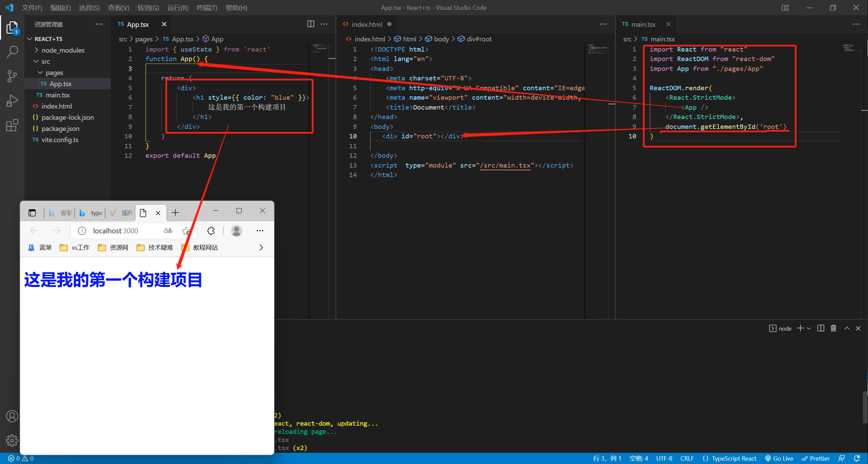Open Explorer panel more actions menu
Image resolution: width=868 pixels, height=464 pixels.
click(99, 24)
